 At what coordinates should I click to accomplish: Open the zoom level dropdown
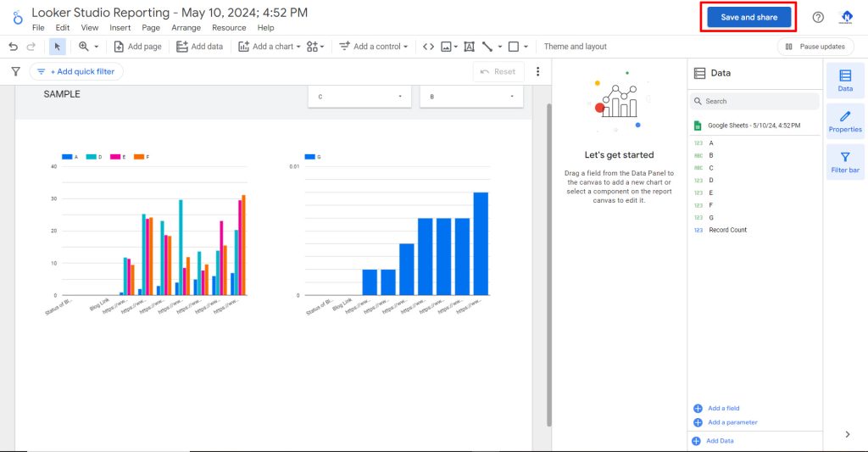(x=88, y=47)
